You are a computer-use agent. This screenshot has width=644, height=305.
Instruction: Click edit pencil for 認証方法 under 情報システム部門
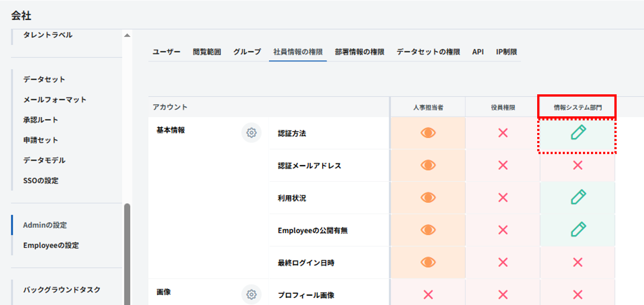point(578,133)
